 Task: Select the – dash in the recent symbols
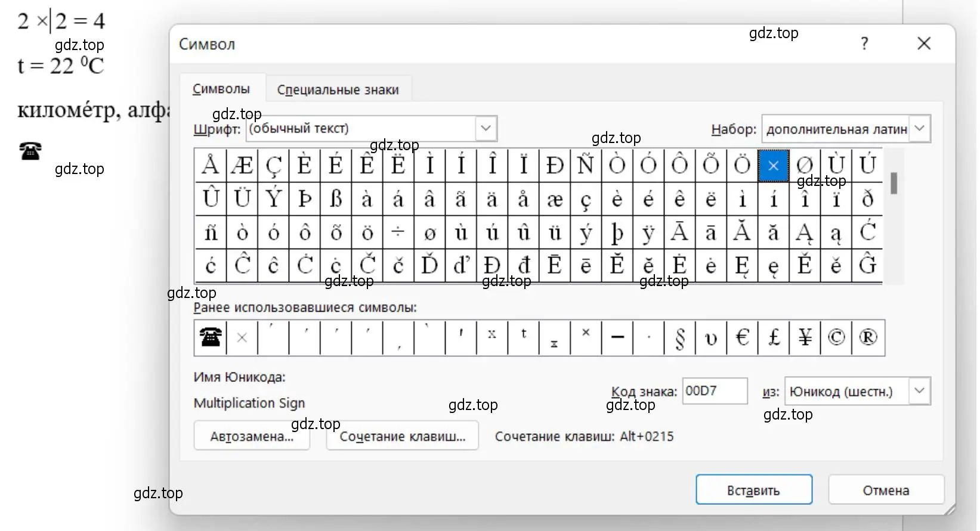click(617, 338)
